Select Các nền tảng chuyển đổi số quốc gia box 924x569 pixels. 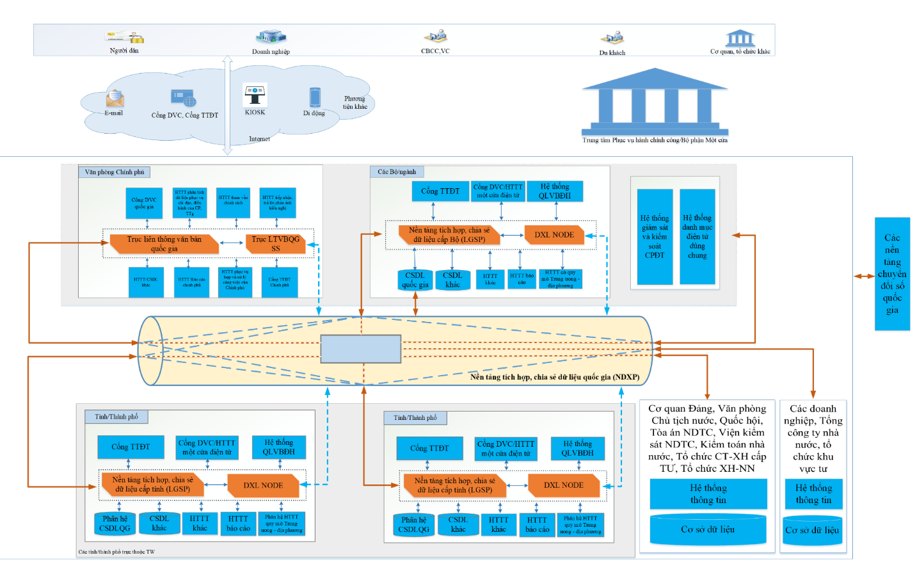click(x=892, y=274)
